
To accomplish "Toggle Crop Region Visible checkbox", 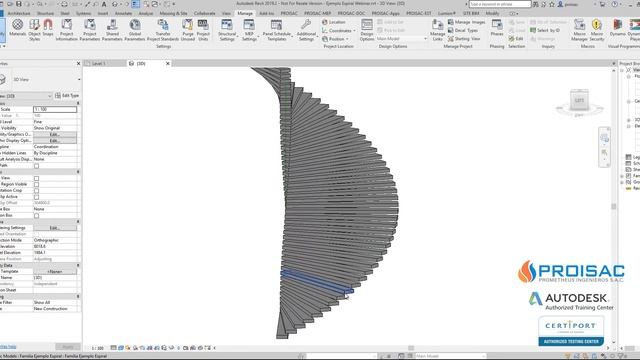I will point(36,184).
